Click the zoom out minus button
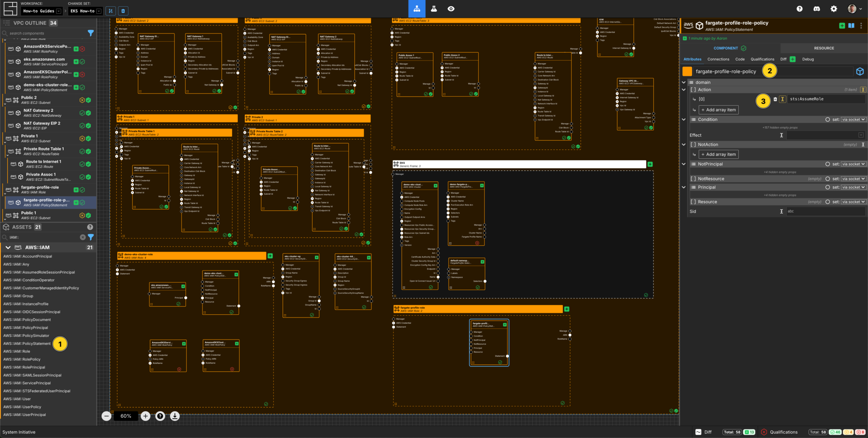Image resolution: width=868 pixels, height=438 pixels. [x=106, y=416]
